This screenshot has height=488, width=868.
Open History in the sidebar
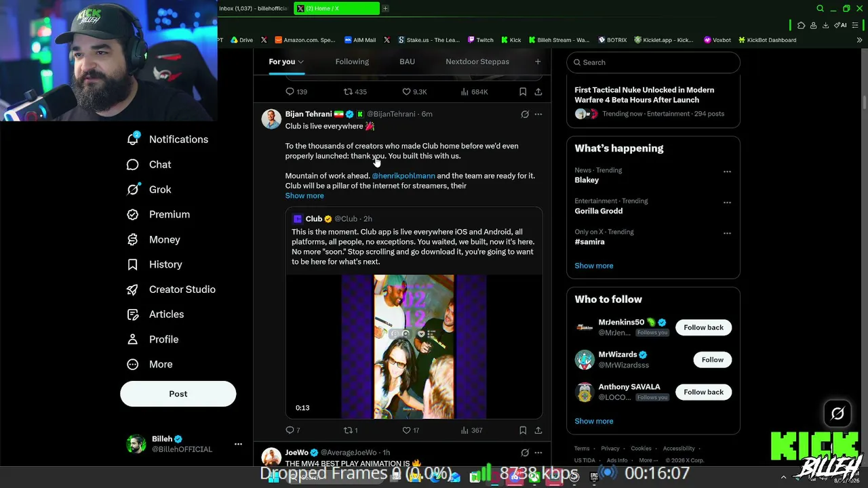click(155, 264)
